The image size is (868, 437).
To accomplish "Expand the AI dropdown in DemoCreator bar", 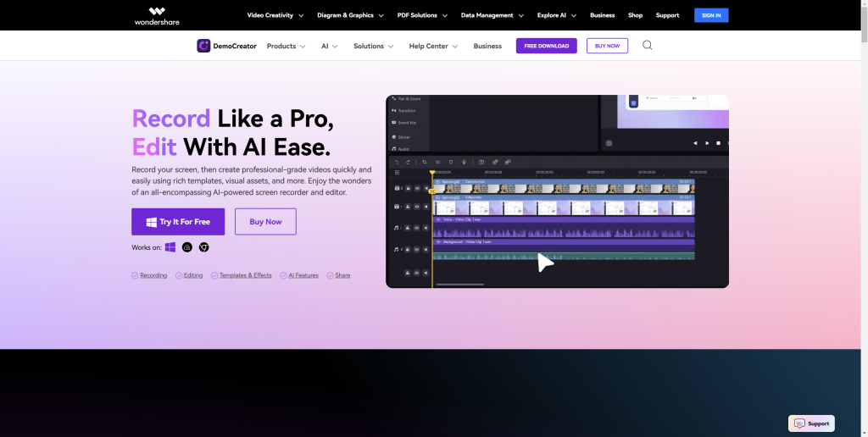I will [330, 46].
